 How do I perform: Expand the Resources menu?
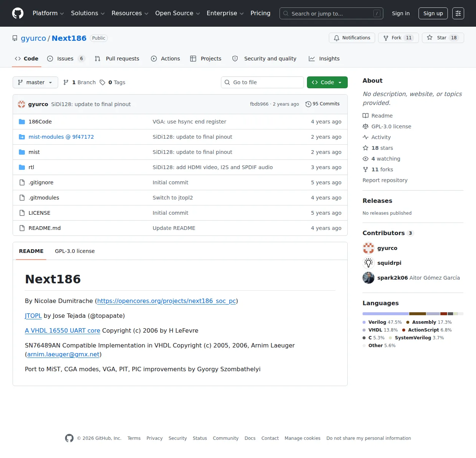pos(130,13)
